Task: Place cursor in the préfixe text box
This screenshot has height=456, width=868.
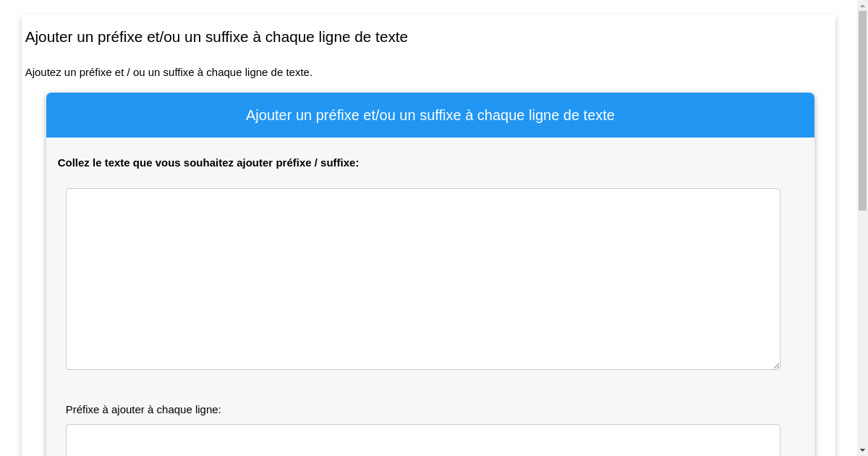Action: pos(422,442)
